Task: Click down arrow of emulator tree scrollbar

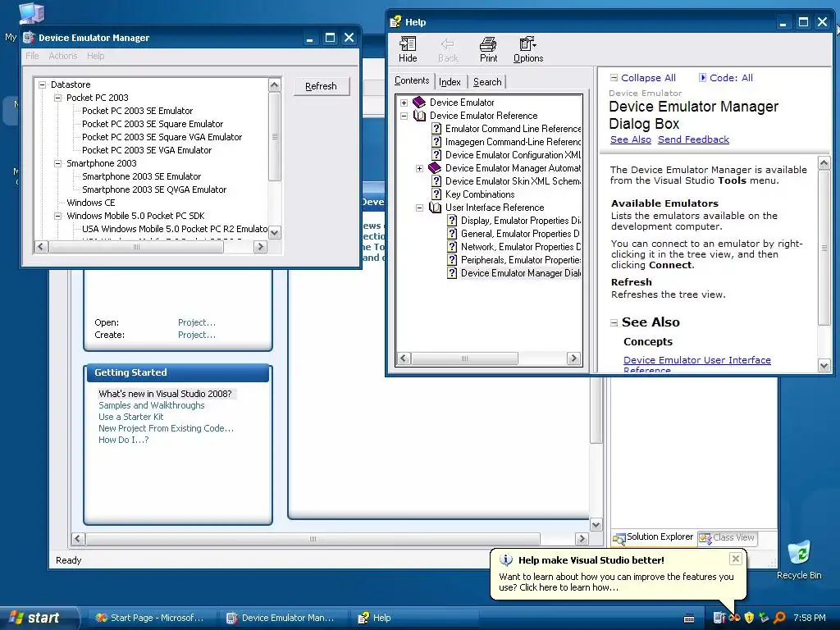Action: [x=274, y=232]
